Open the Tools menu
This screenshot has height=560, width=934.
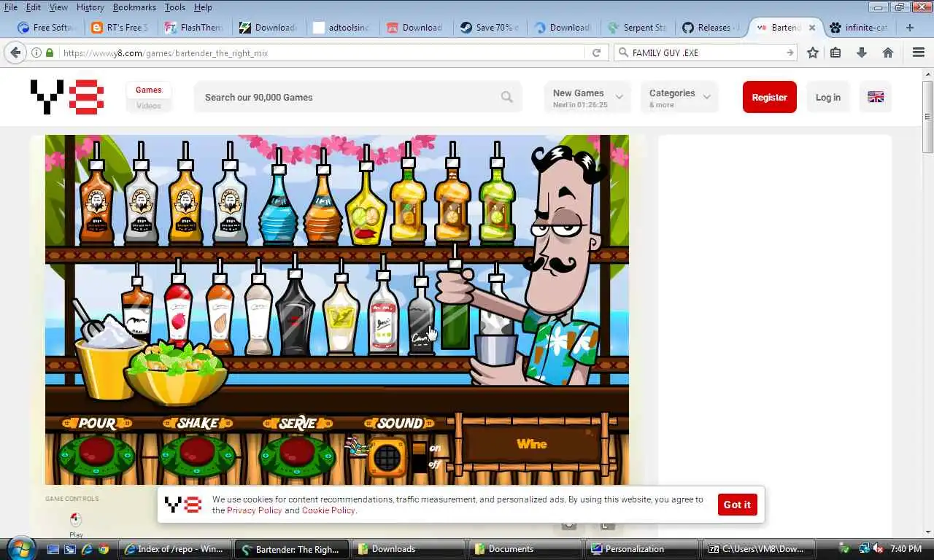(x=174, y=7)
